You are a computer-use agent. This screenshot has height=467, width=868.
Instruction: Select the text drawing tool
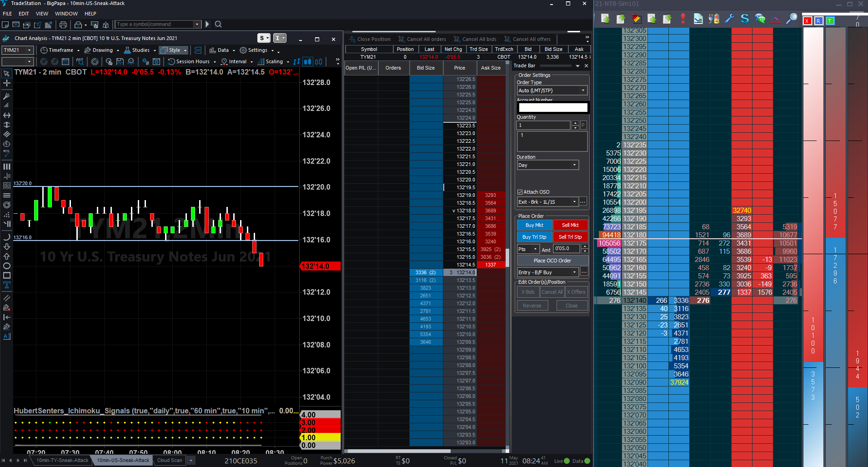7,285
